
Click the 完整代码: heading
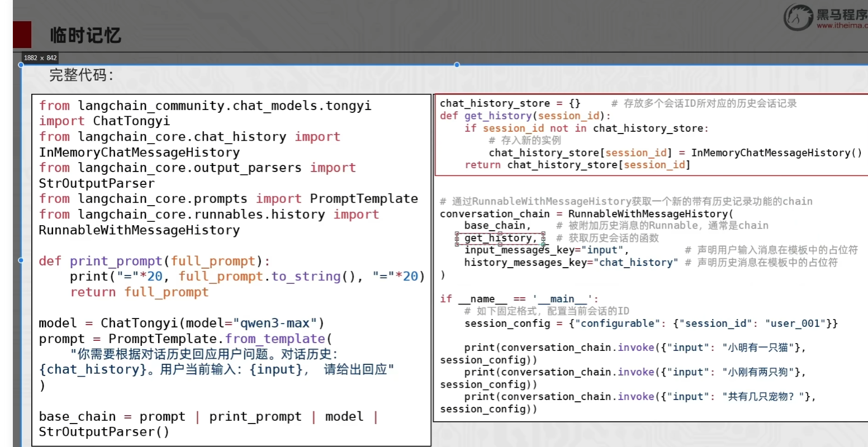point(81,75)
